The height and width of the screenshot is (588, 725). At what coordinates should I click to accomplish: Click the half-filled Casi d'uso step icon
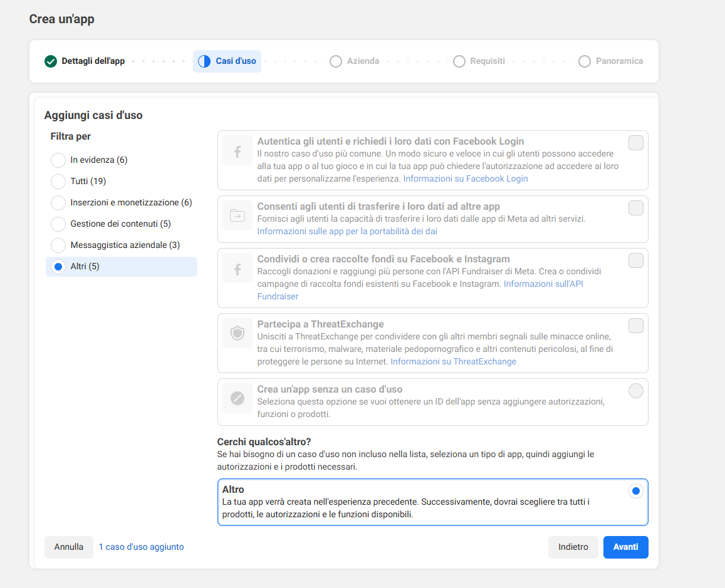pos(204,61)
